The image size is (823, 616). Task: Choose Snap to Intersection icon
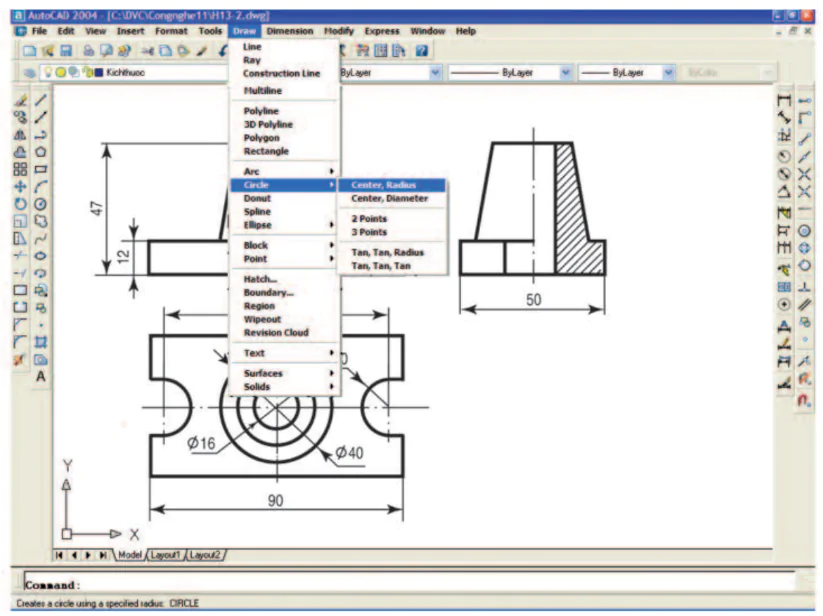click(805, 174)
